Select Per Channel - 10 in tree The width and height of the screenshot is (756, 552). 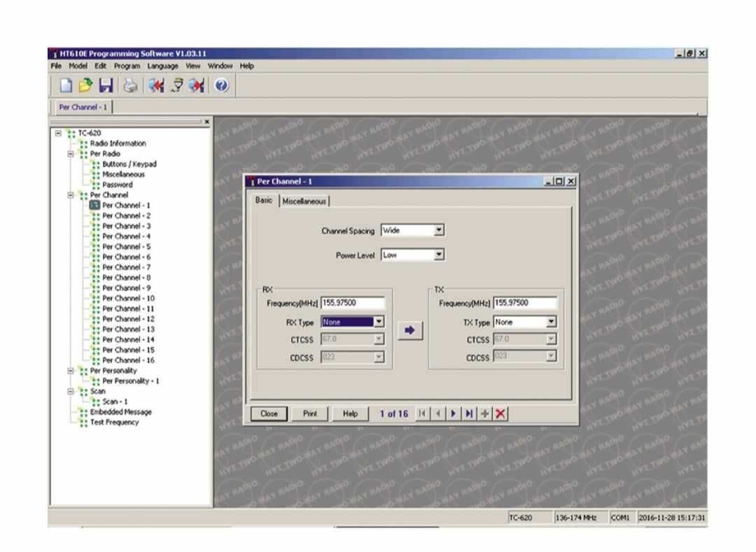pyautogui.click(x=128, y=299)
